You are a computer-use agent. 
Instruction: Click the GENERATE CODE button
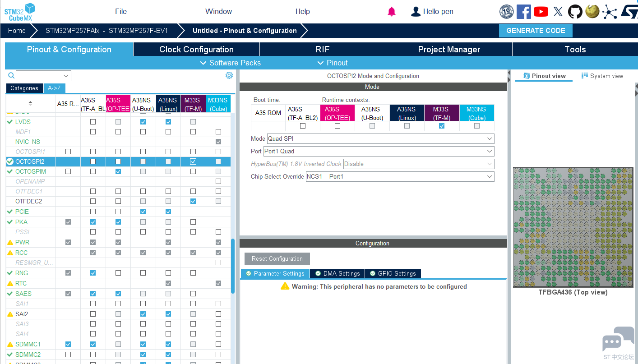point(536,31)
